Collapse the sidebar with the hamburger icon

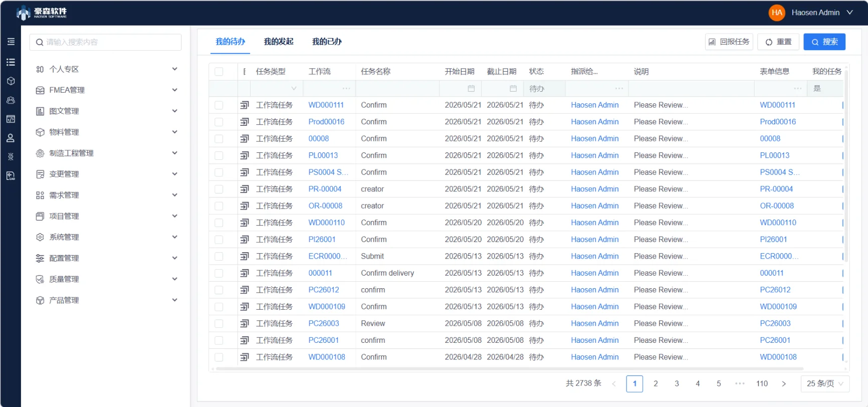(11, 42)
